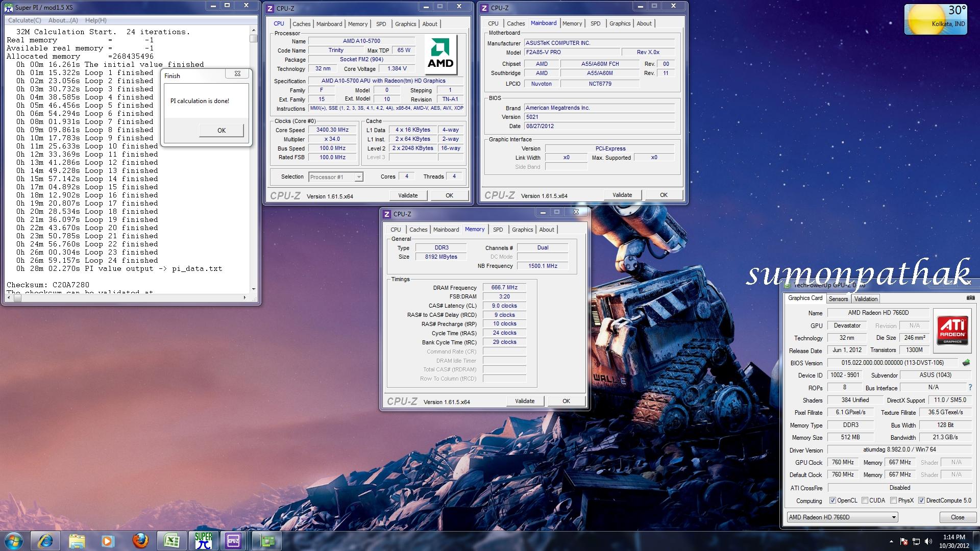Click Super PI vertical scrollbar up arrow

pyautogui.click(x=253, y=30)
